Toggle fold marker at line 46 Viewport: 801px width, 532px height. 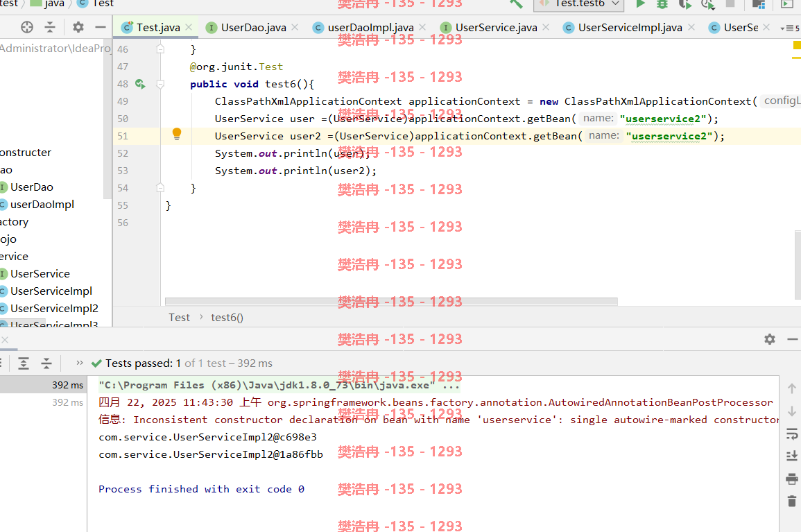click(160, 49)
